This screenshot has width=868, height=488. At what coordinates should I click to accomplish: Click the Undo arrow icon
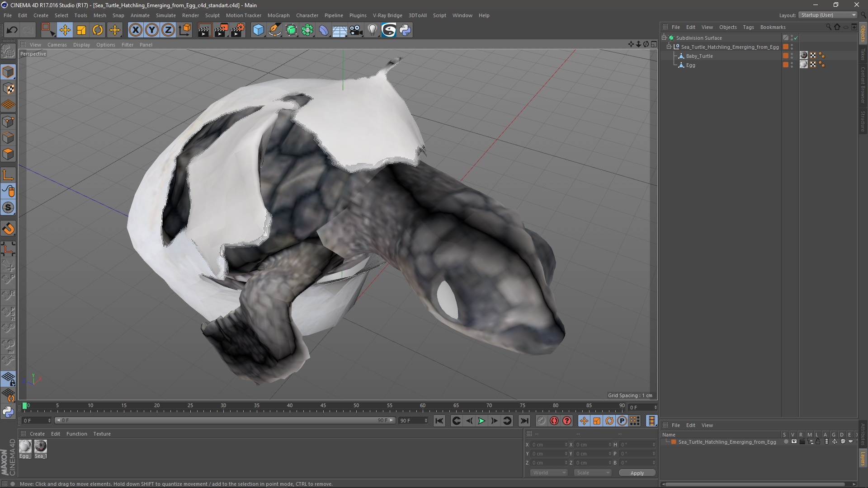[12, 30]
